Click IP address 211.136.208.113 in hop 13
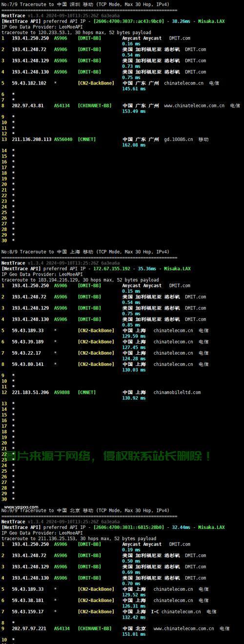The image size is (244, 644). 32,140
